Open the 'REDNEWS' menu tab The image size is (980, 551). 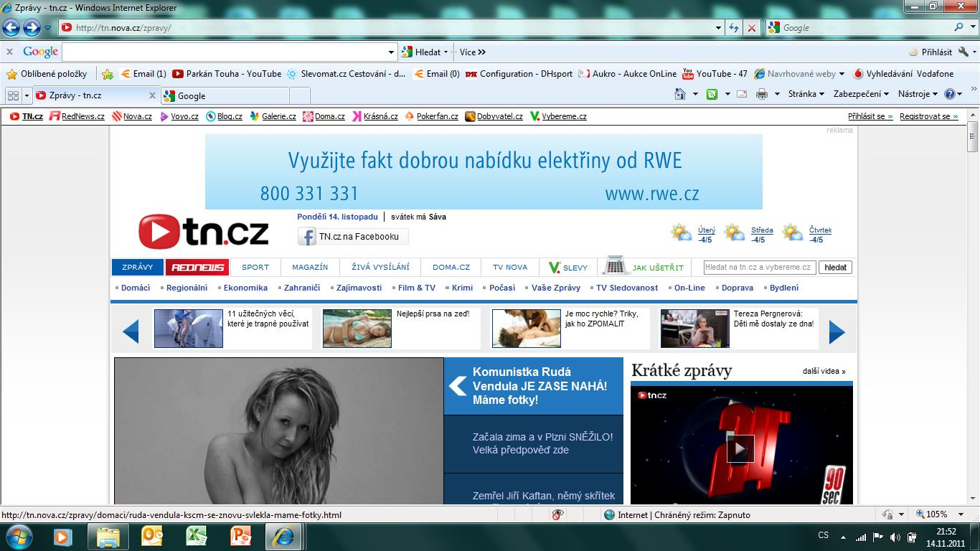click(197, 267)
